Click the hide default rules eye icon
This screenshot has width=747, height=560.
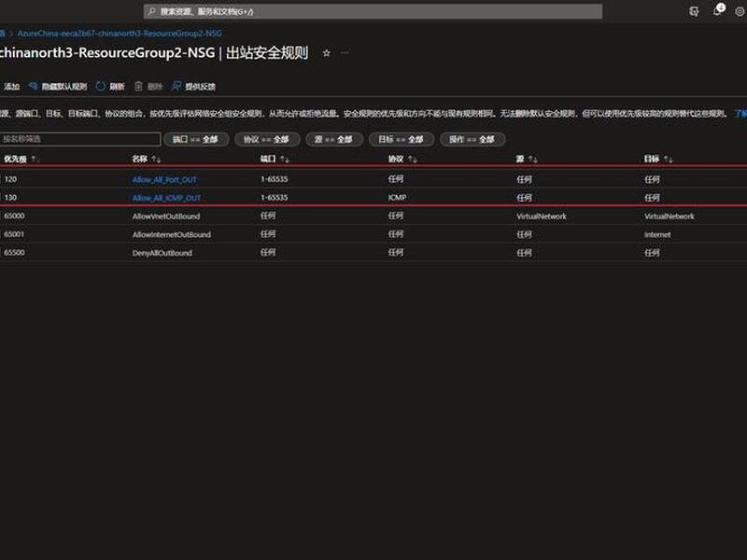tap(34, 86)
